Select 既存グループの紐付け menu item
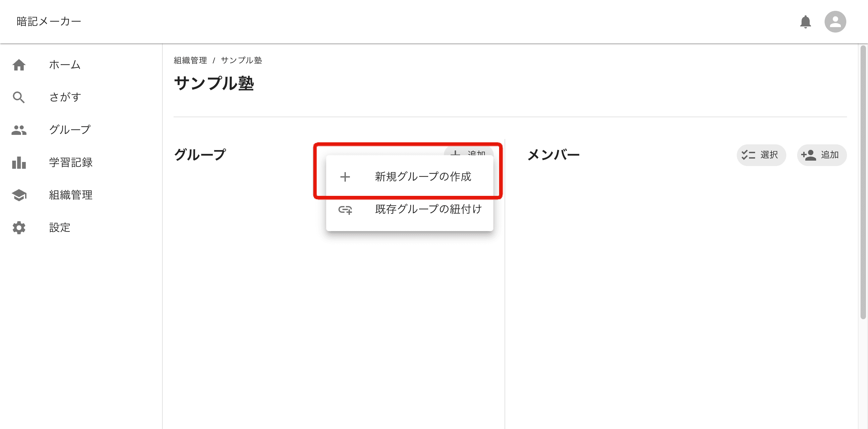 (410, 209)
